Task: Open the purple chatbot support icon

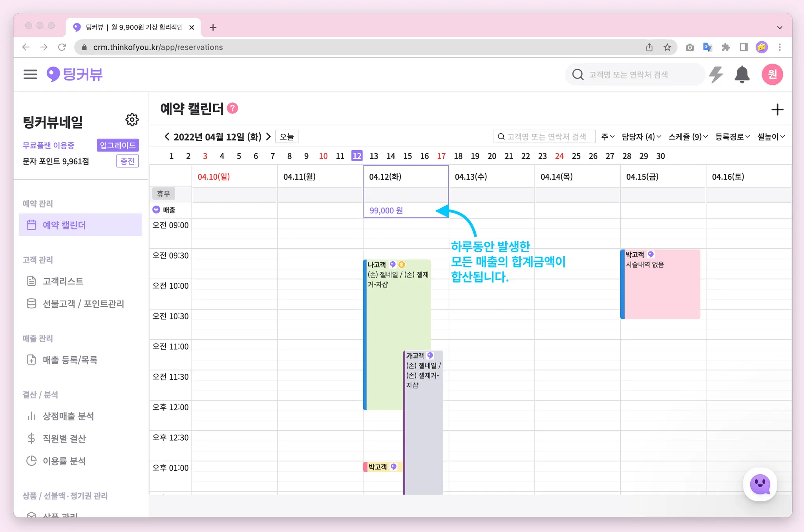Action: 760,485
